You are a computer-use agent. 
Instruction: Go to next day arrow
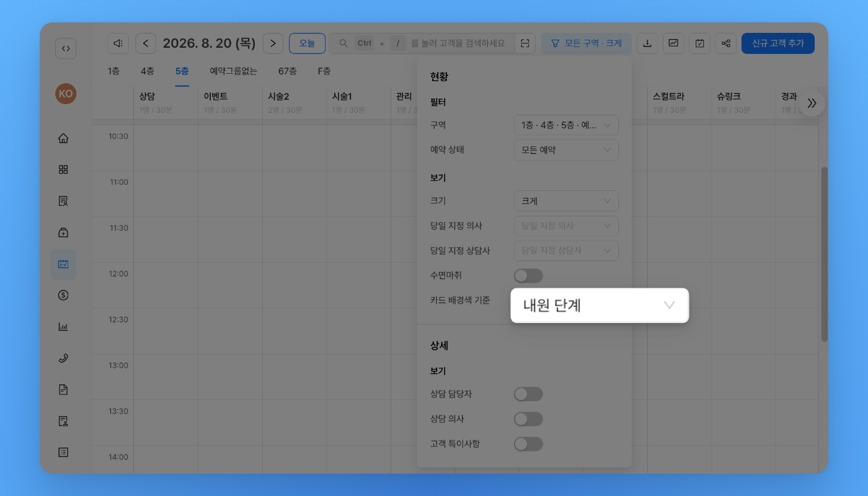(x=273, y=43)
